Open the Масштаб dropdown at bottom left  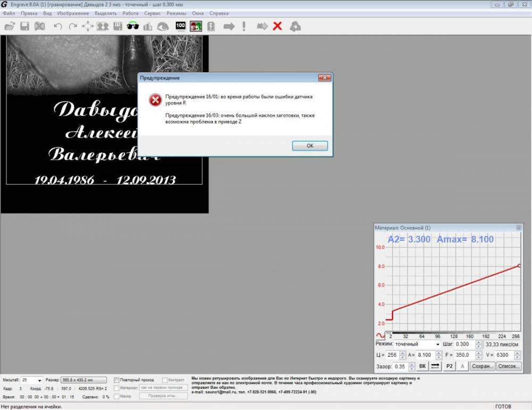click(x=39, y=380)
